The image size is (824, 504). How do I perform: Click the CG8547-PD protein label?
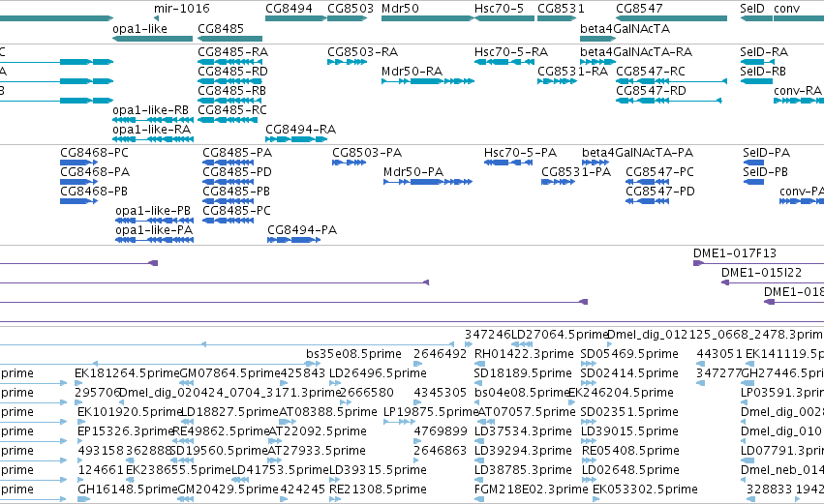tap(660, 192)
